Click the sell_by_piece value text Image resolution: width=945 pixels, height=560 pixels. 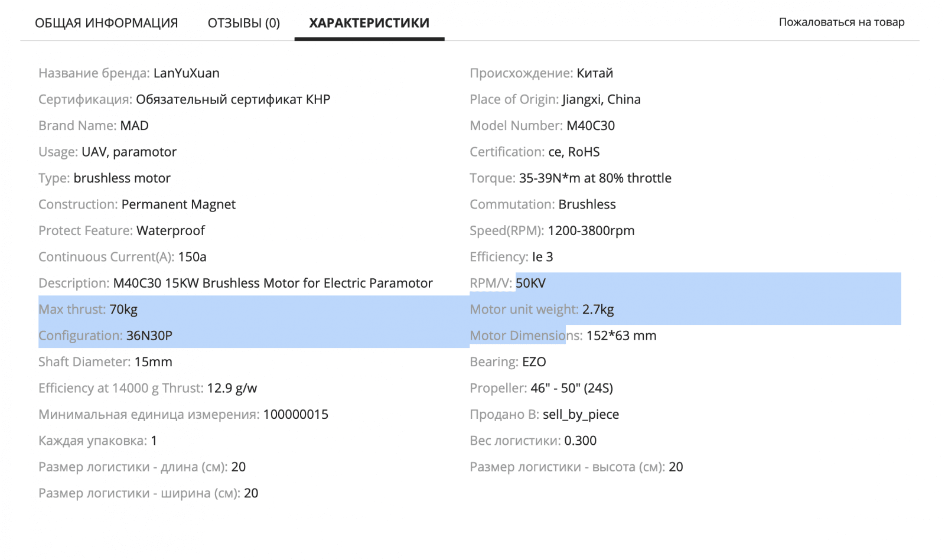click(x=581, y=415)
